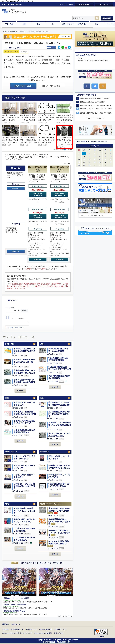This screenshot has height=644, width=115.
Task: Click 登録して全文を読む button
Action: [x=23, y=86]
